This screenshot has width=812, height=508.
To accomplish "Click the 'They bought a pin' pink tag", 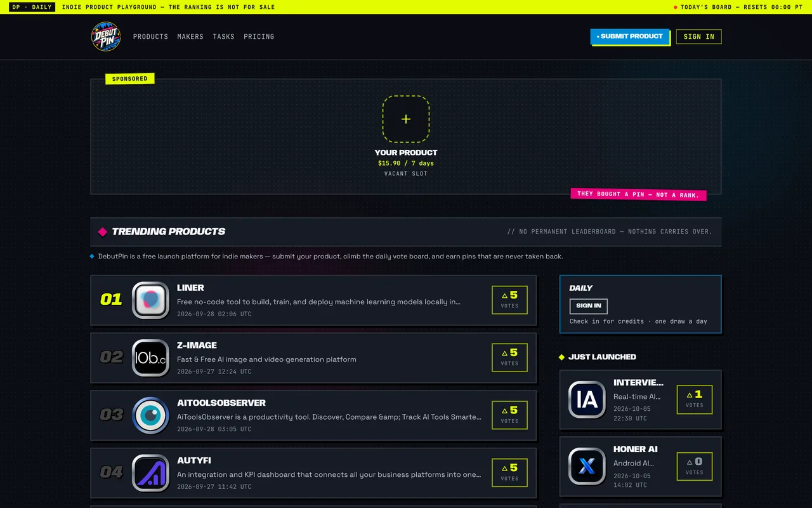I will [x=638, y=194].
